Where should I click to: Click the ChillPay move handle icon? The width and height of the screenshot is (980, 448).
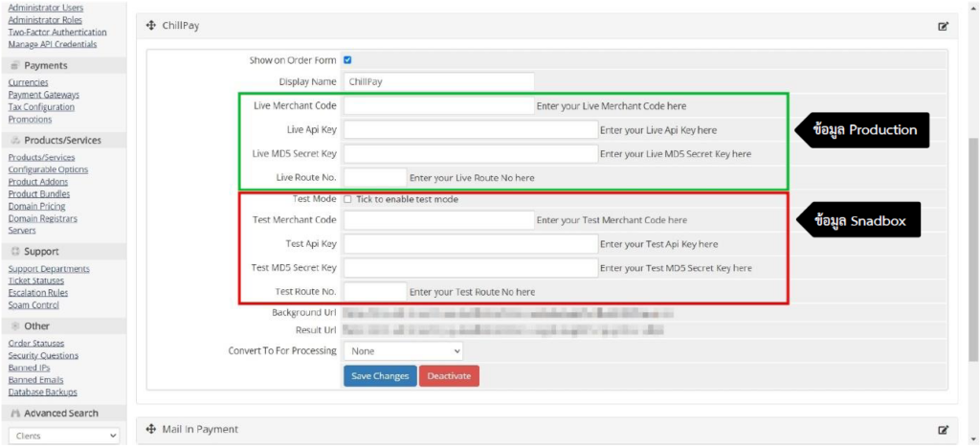[150, 26]
